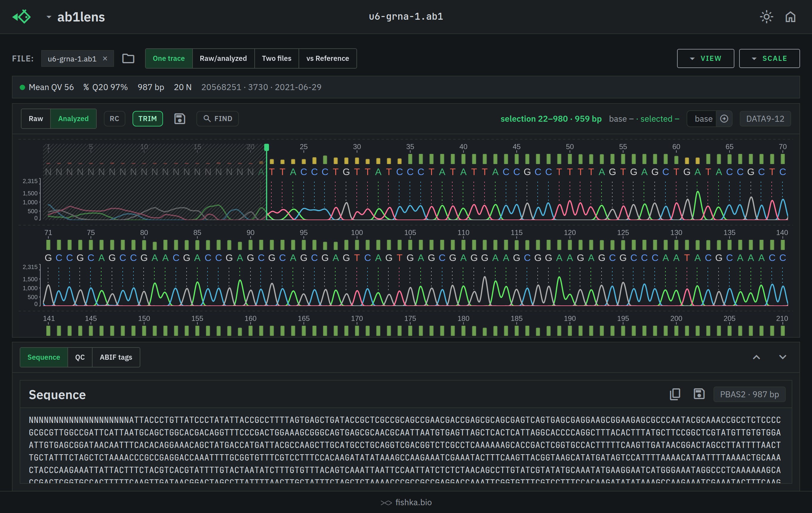This screenshot has height=513, width=812.
Task: Click the 987 bp stat in the summary bar
Action: pos(151,87)
